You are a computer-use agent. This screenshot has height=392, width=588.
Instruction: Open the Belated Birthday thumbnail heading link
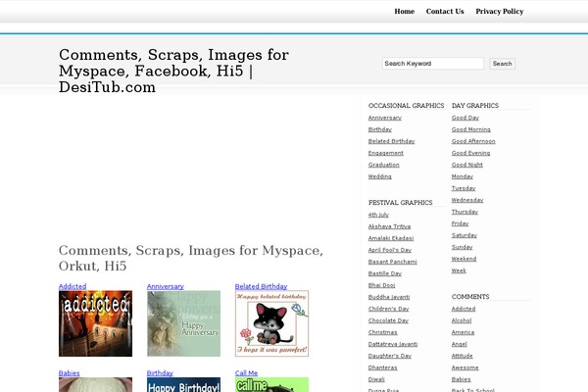point(261,286)
